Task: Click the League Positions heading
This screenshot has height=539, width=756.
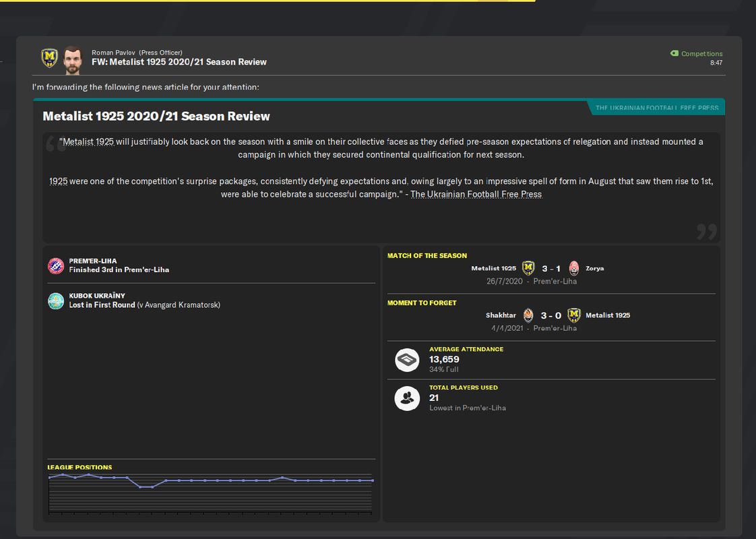Action: [80, 467]
